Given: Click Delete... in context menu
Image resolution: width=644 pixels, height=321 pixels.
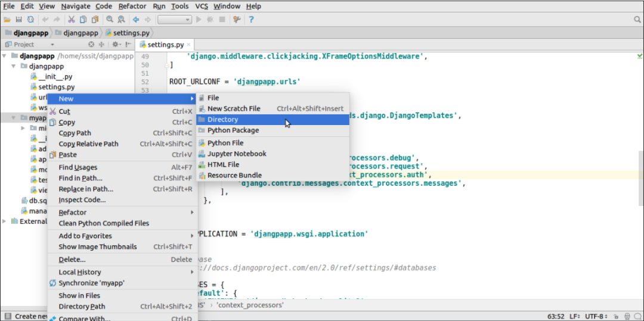Looking at the screenshot, I should click(x=122, y=260).
